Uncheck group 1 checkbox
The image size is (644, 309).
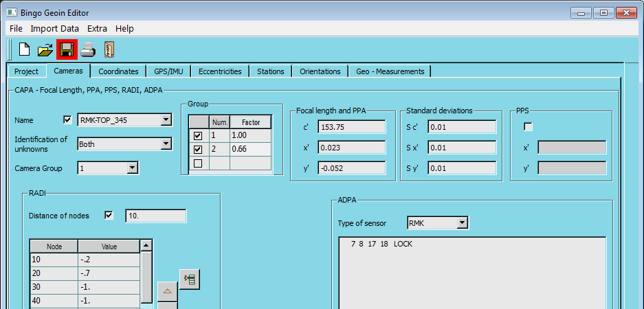point(198,135)
